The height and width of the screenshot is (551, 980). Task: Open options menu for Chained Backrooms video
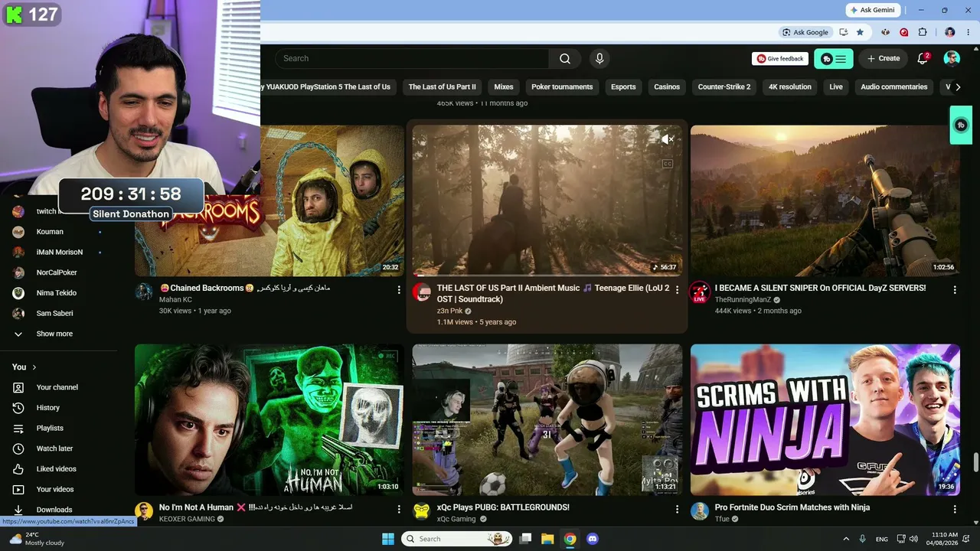pos(399,290)
